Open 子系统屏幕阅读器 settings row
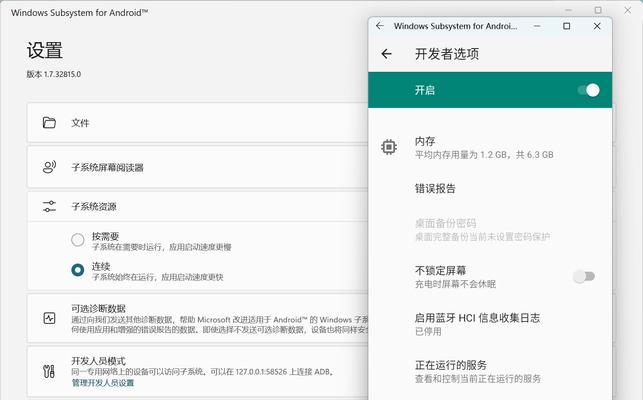 click(x=198, y=167)
